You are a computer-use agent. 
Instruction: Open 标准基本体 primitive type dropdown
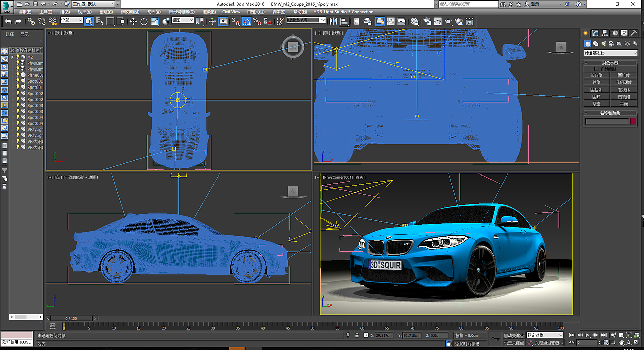610,53
